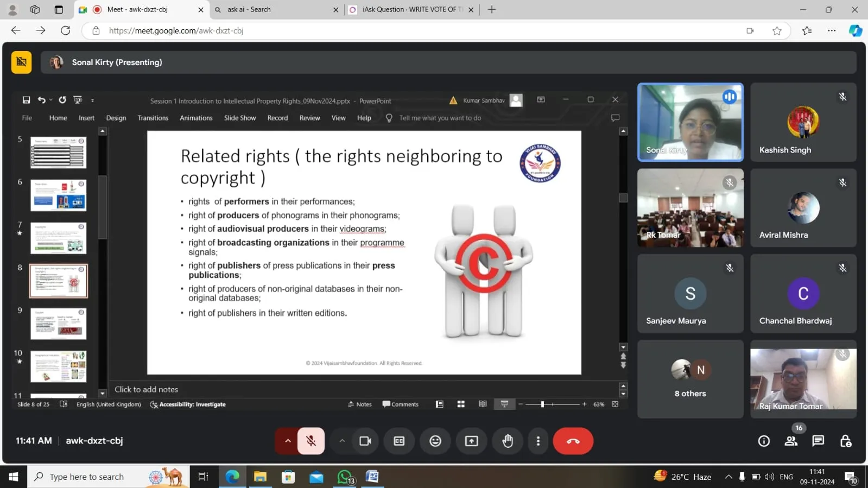Open host controls lock icon
868x488 pixels.
(x=845, y=441)
